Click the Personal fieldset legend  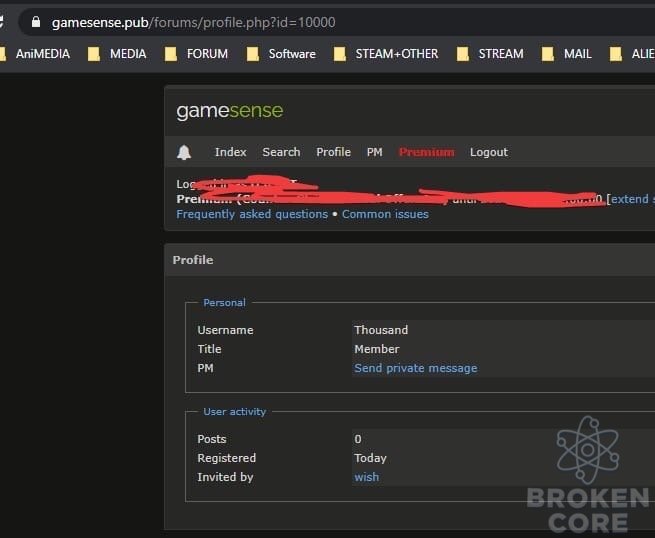(x=224, y=303)
